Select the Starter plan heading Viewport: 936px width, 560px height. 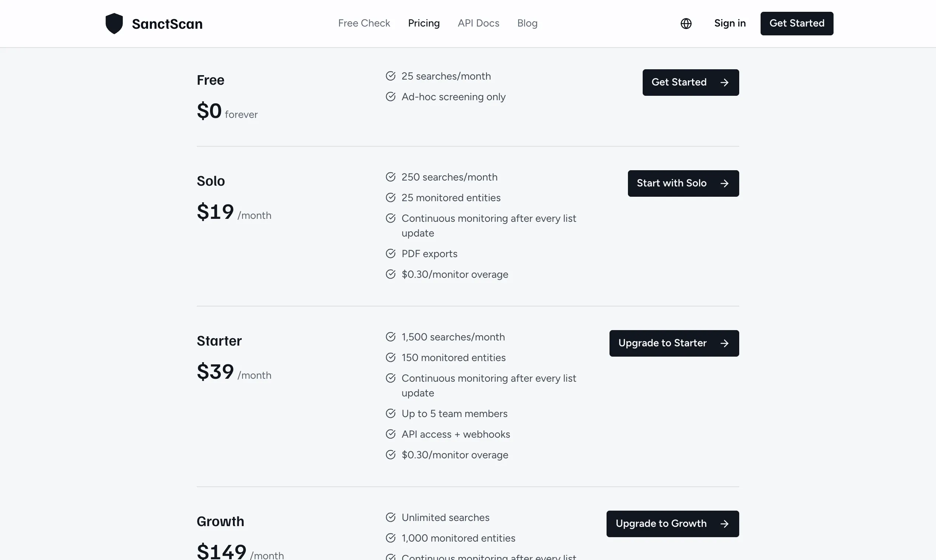click(x=219, y=341)
